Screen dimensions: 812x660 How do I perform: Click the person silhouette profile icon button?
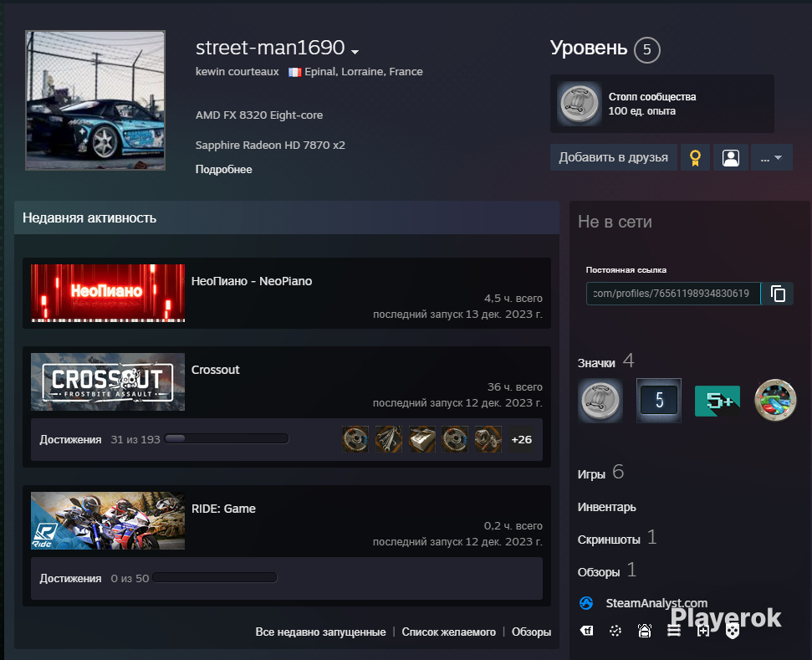[731, 157]
